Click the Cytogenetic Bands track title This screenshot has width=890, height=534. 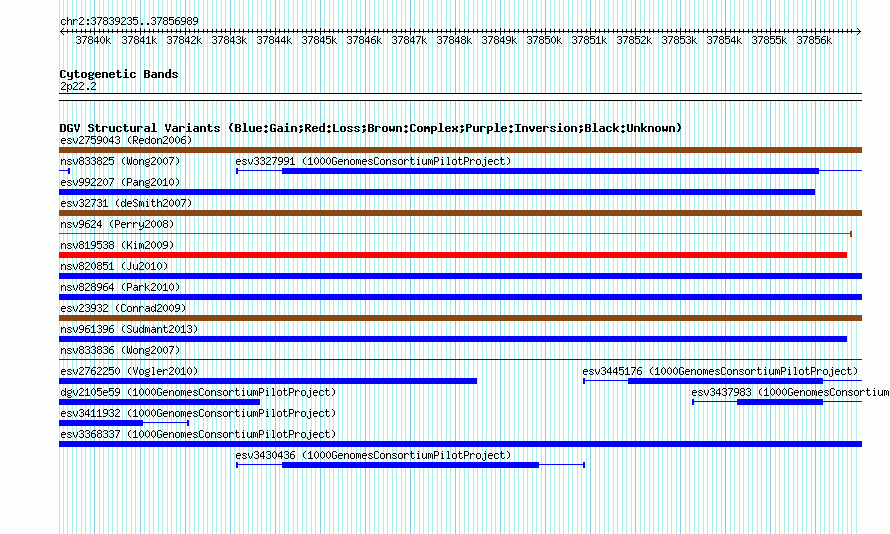point(119,74)
